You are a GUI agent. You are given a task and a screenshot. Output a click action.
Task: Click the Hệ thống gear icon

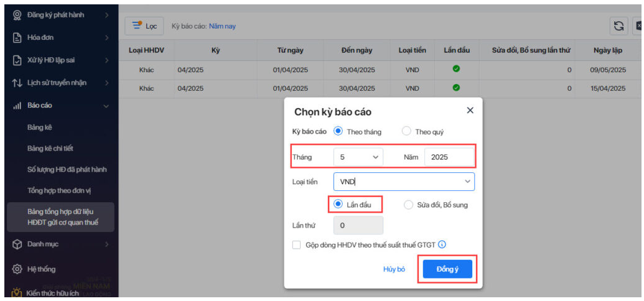point(17,269)
